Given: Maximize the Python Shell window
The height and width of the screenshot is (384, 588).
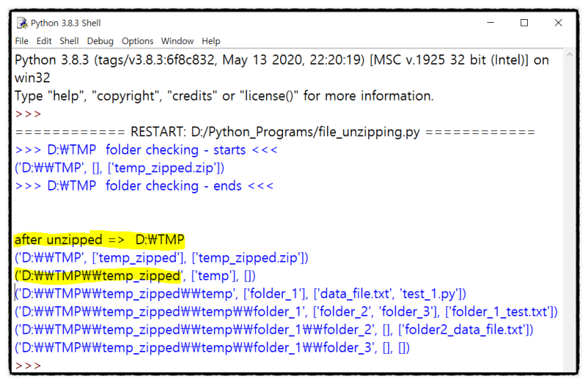Looking at the screenshot, I should point(524,23).
